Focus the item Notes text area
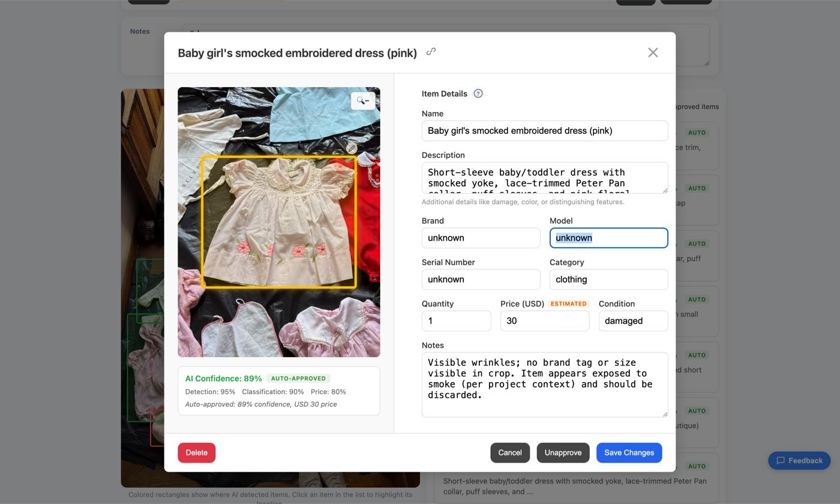Viewport: 840px width, 504px height. 545,385
